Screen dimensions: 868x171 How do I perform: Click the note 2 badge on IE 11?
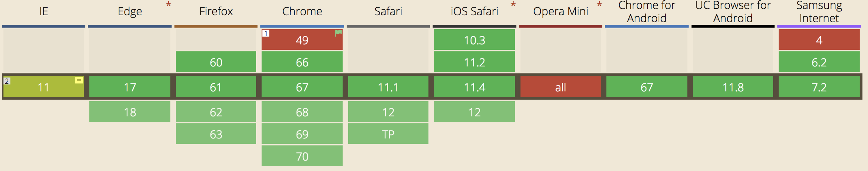click(x=7, y=81)
